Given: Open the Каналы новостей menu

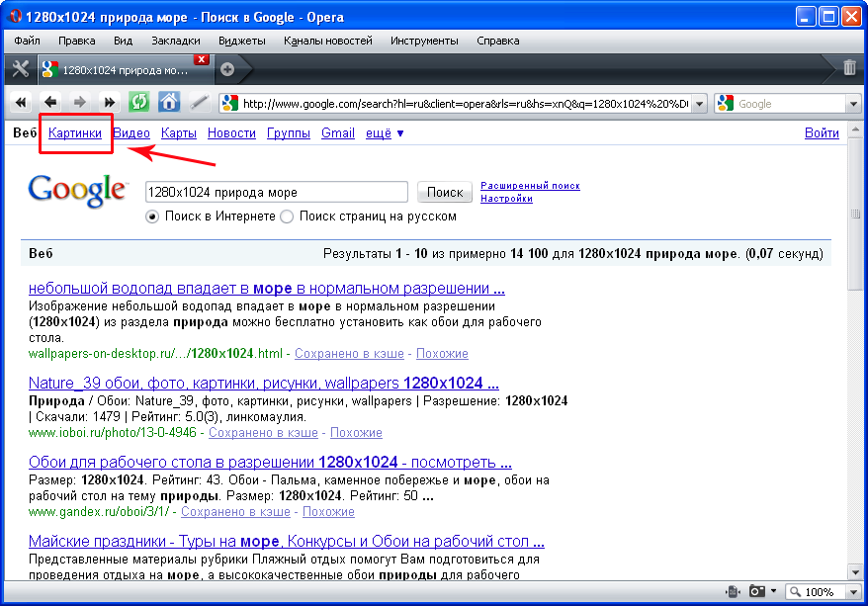Looking at the screenshot, I should [x=327, y=41].
